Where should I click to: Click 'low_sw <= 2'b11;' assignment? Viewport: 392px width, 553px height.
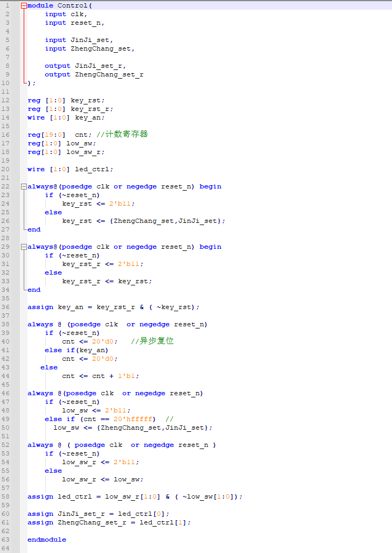(96, 410)
